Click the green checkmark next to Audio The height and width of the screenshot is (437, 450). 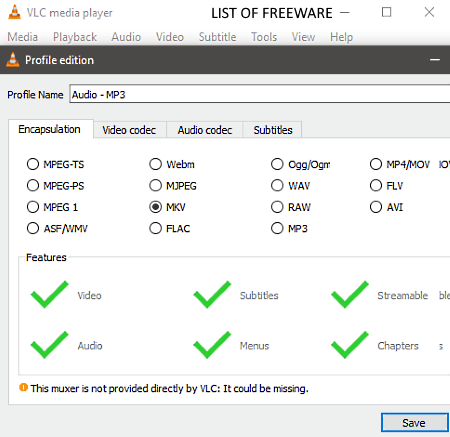[x=49, y=345]
